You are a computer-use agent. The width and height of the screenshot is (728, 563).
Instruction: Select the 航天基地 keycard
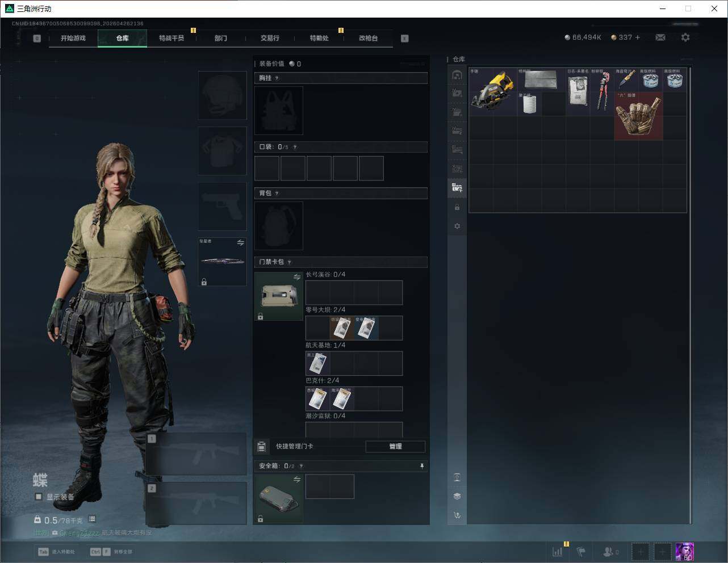pyautogui.click(x=317, y=363)
